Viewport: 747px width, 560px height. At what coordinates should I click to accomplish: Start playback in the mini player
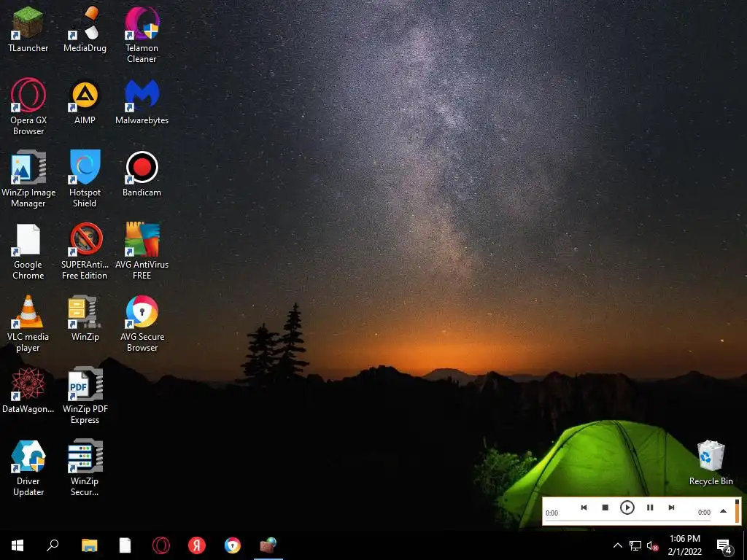[627, 507]
